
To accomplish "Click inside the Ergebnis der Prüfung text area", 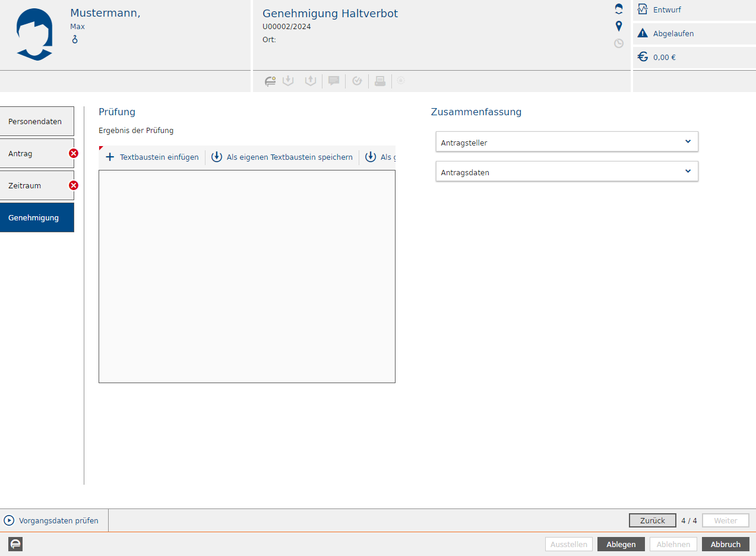I will (x=246, y=276).
